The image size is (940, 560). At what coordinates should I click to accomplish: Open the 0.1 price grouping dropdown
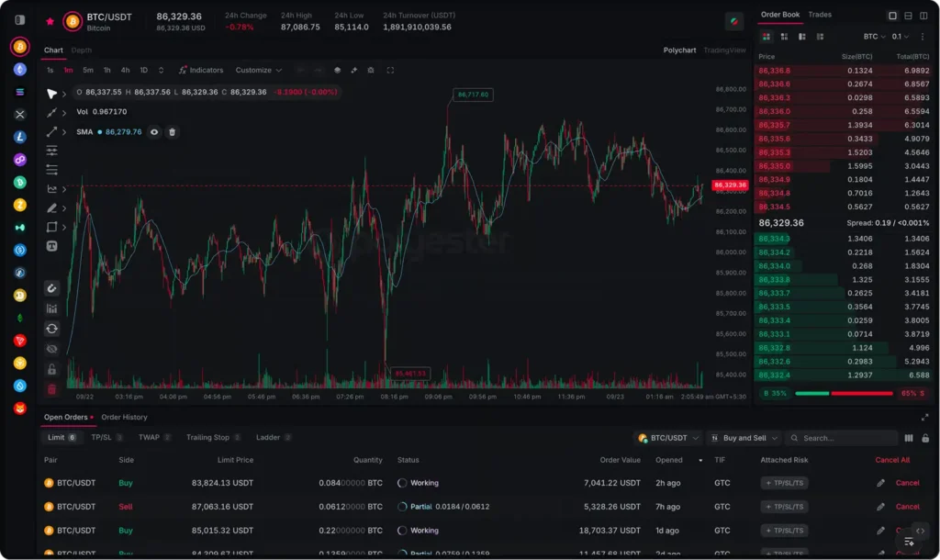tap(900, 37)
